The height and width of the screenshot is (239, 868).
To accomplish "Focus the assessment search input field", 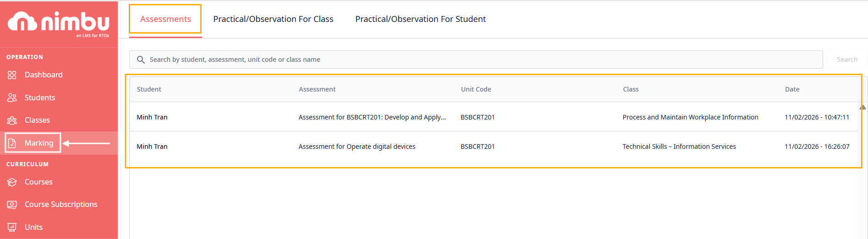I will pyautogui.click(x=481, y=60).
